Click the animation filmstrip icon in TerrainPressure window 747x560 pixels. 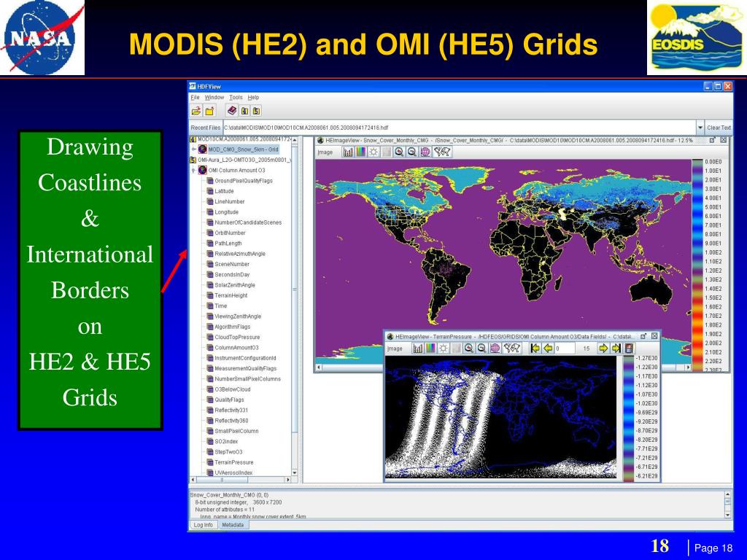(x=629, y=349)
